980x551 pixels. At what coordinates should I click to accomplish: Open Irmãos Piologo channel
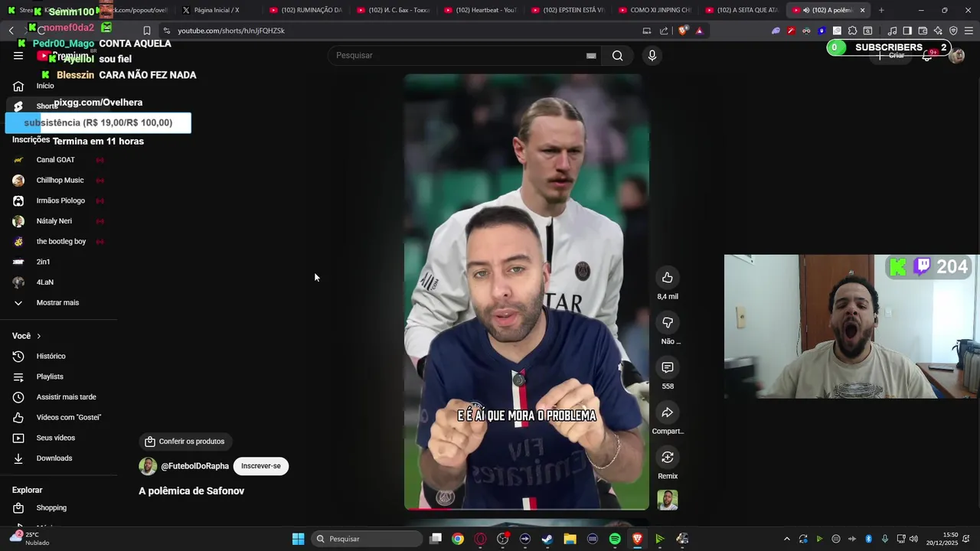pos(60,201)
